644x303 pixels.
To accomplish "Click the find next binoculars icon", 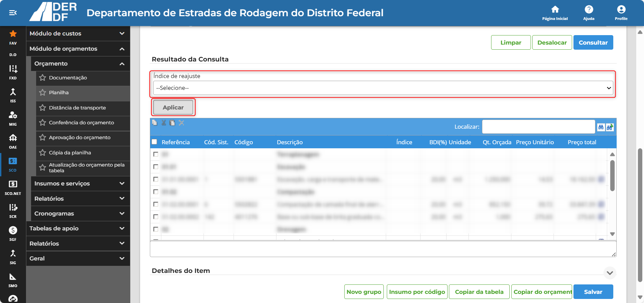I will click(x=610, y=127).
